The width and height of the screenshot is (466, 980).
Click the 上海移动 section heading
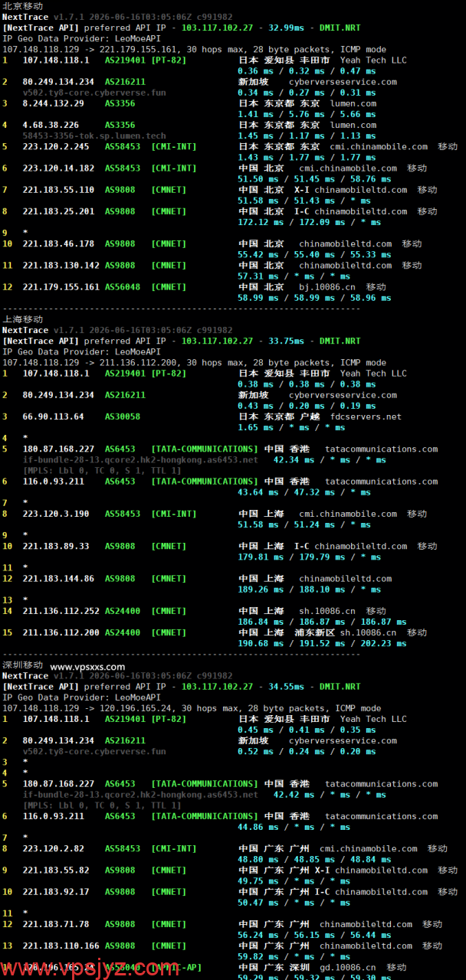click(x=23, y=319)
